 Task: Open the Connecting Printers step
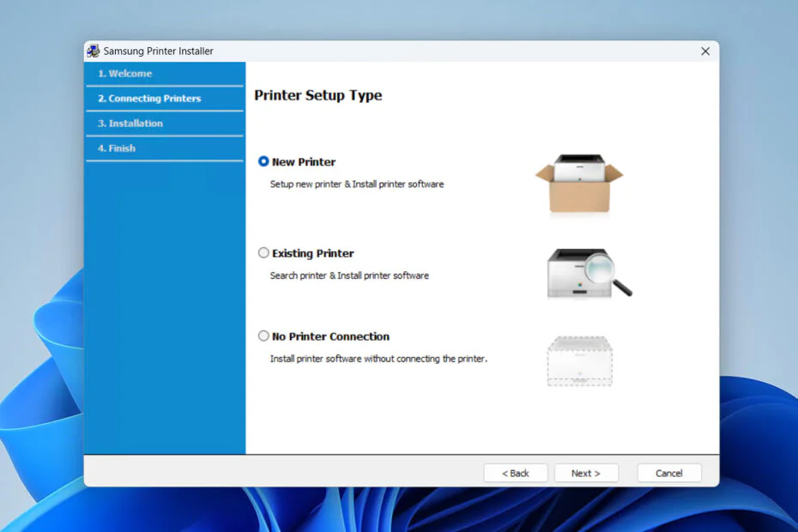165,99
